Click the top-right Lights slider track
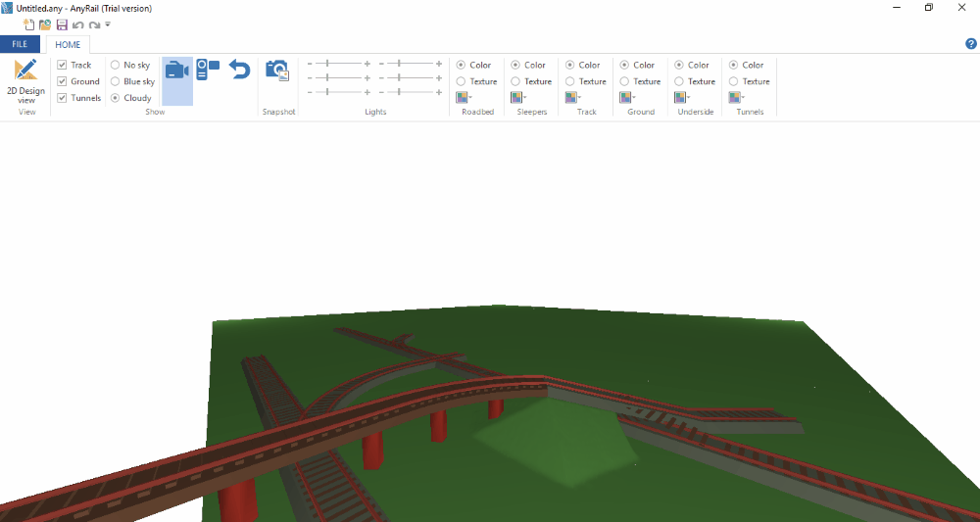Screen dimensions: 980x522 tap(410, 64)
